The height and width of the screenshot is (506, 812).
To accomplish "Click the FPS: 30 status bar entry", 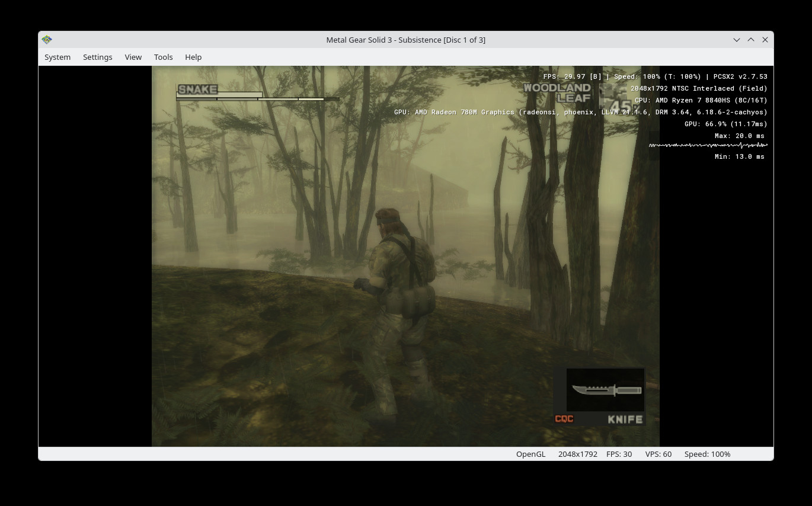I will click(x=619, y=454).
